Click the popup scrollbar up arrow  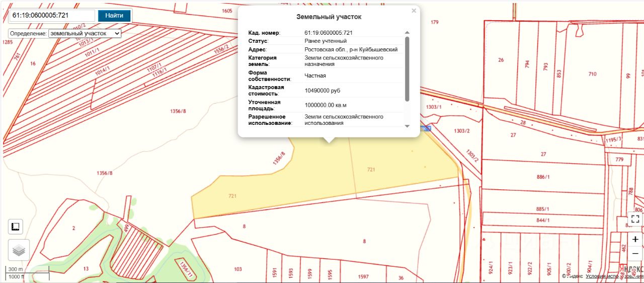tap(407, 33)
